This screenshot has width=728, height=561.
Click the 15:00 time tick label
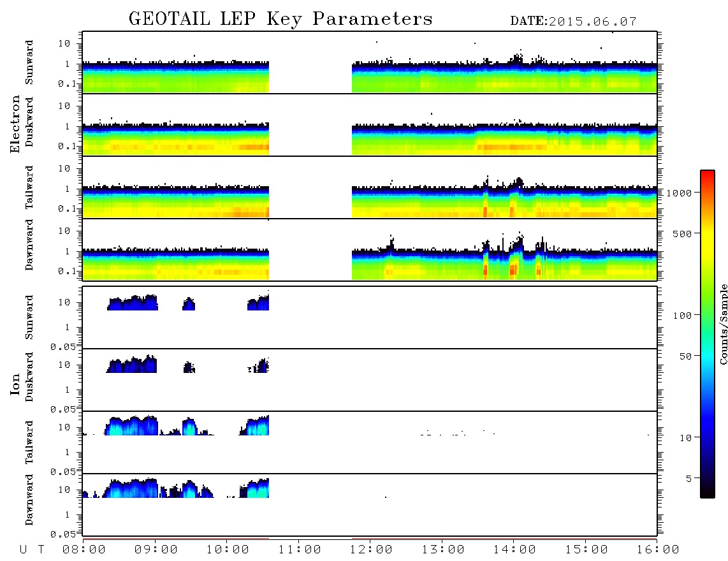[587, 550]
